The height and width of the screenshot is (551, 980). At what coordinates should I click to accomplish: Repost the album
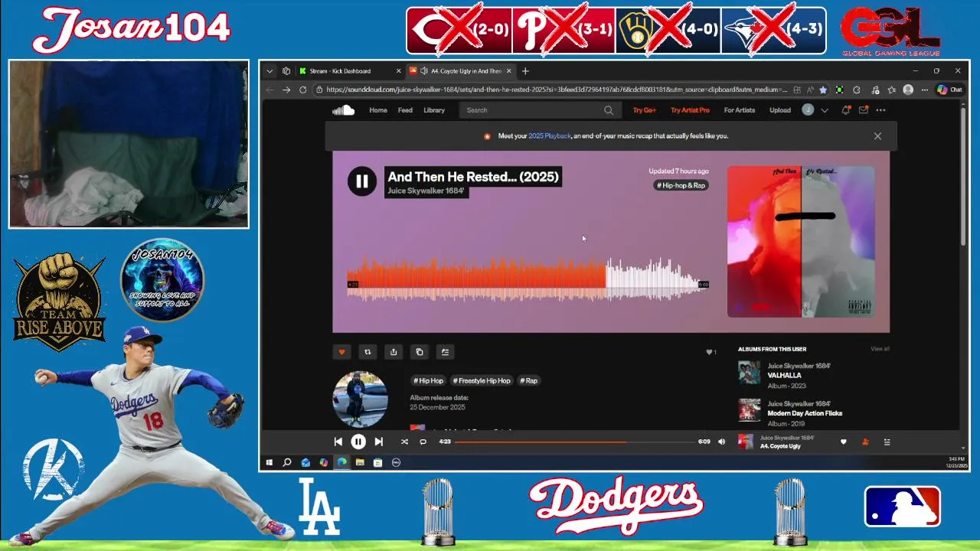(x=367, y=352)
